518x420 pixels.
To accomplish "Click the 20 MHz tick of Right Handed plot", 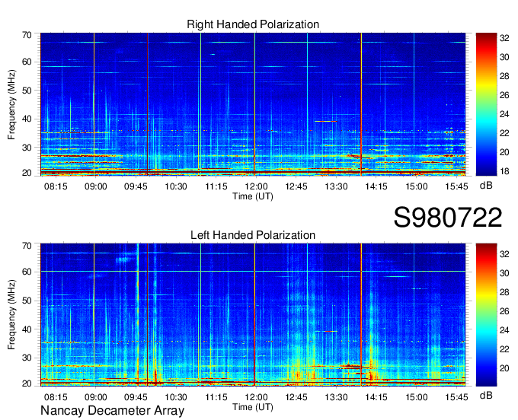I will click(27, 173).
